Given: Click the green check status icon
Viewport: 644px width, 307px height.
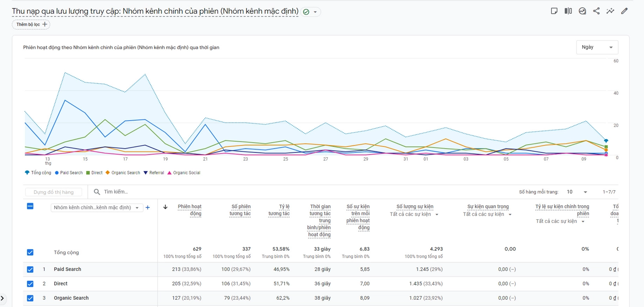Looking at the screenshot, I should 306,12.
